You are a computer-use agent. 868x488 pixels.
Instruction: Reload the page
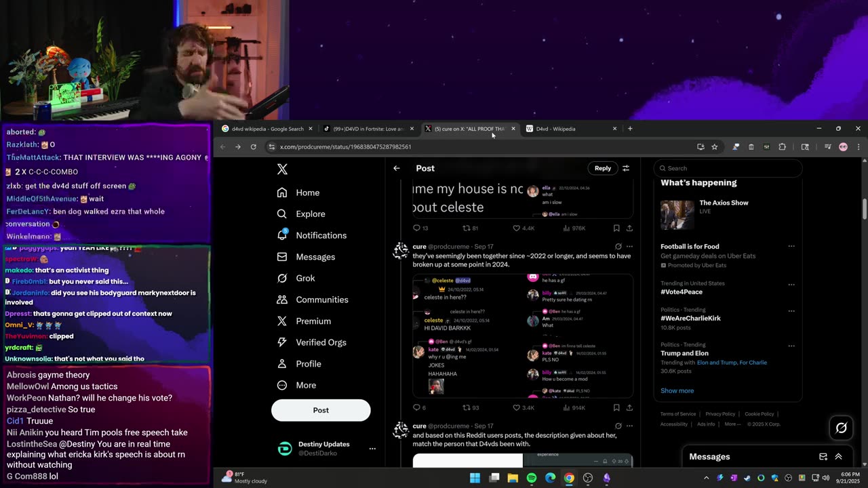tap(254, 146)
